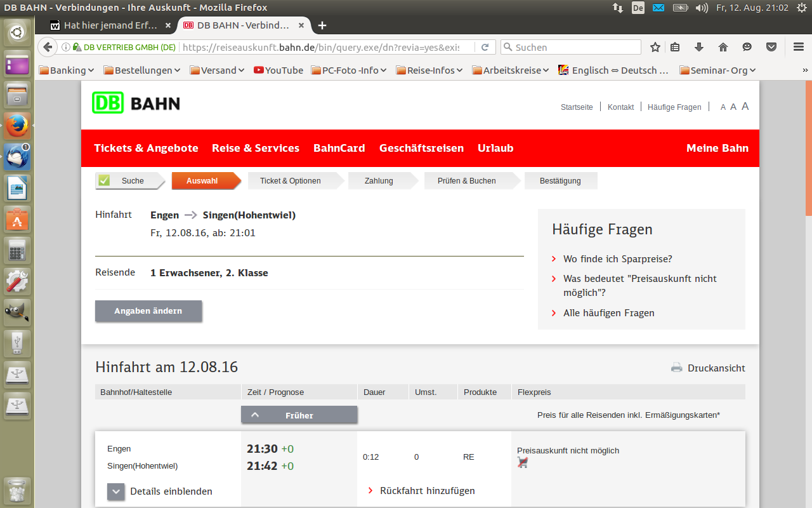Image resolution: width=812 pixels, height=508 pixels.
Task: Go to Firefox home page icon
Action: point(723,47)
